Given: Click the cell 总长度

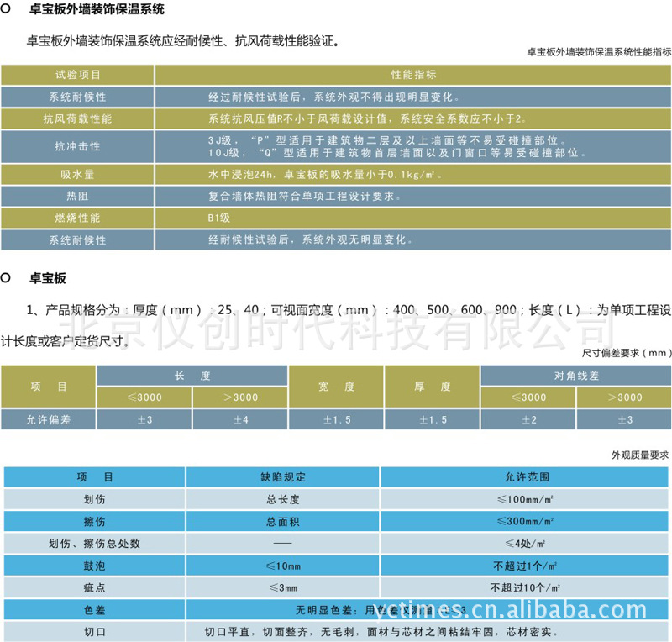Looking at the screenshot, I should pyautogui.click(x=283, y=499).
